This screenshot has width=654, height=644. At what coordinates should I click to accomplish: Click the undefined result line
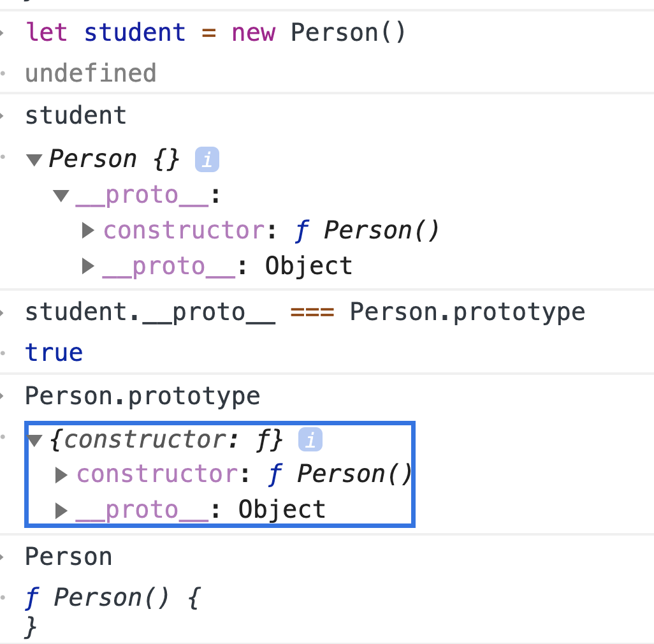pos(91,73)
